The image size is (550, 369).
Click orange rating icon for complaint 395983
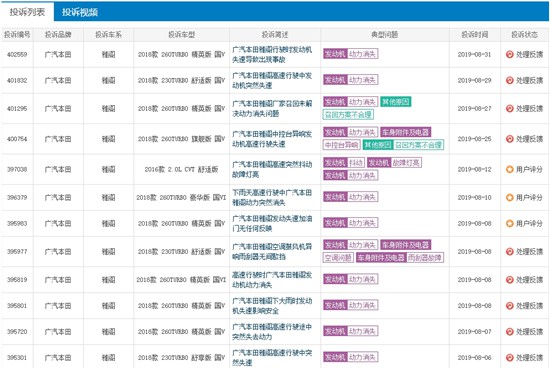[x=509, y=223]
